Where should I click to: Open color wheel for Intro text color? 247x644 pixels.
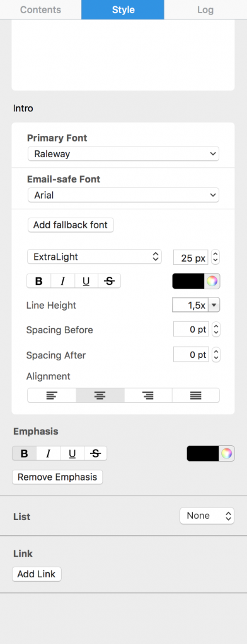pyautogui.click(x=212, y=281)
